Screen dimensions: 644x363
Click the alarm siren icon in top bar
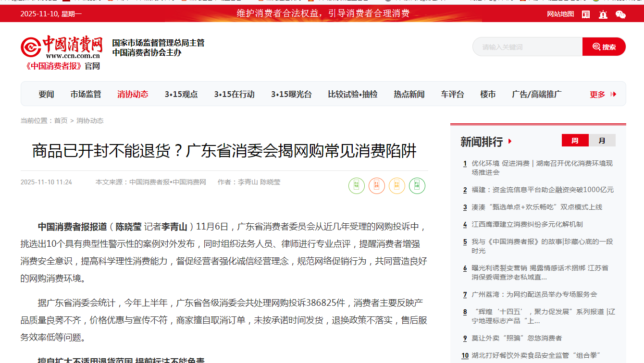coord(603,14)
